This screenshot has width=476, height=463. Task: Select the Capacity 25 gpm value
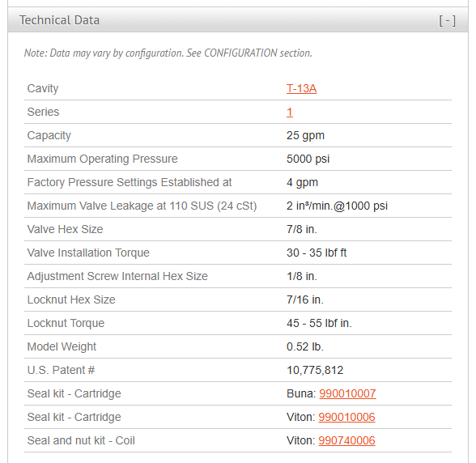[x=305, y=135]
